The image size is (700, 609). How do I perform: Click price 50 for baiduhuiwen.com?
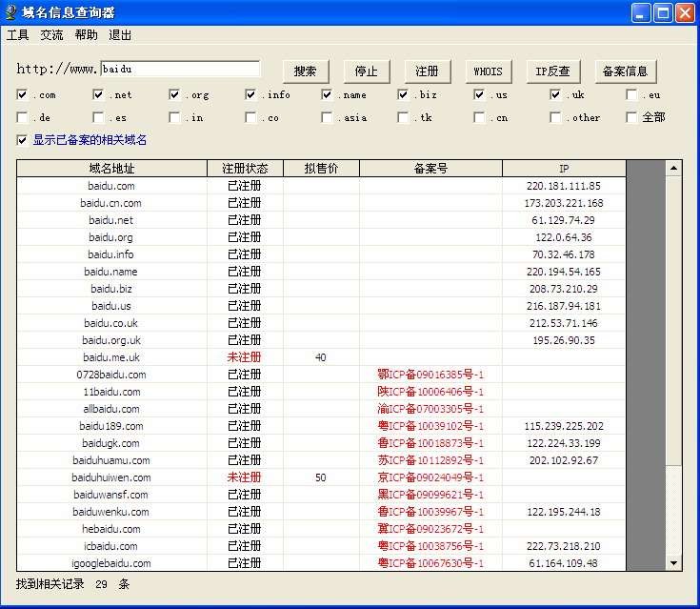pos(321,477)
